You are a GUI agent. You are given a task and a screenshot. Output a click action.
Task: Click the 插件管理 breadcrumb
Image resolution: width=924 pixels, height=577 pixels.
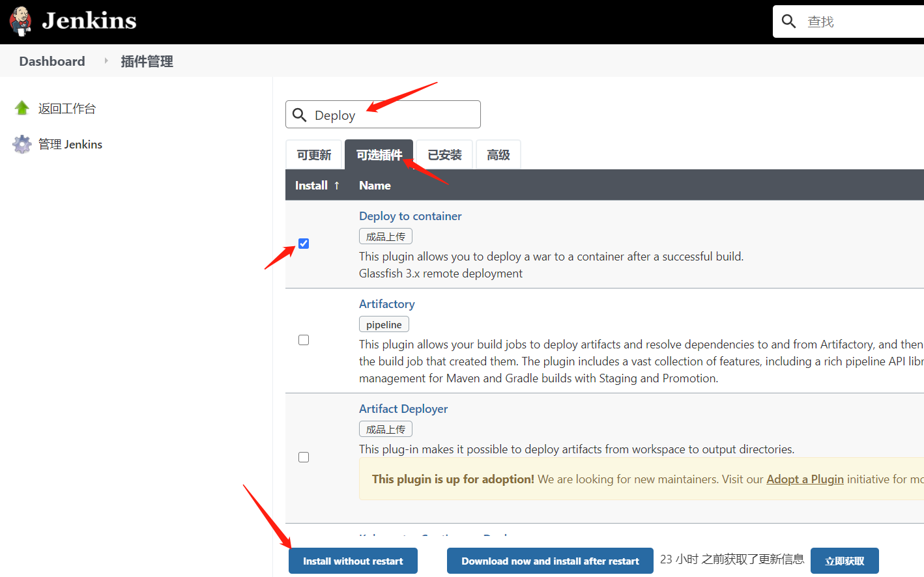(x=147, y=61)
